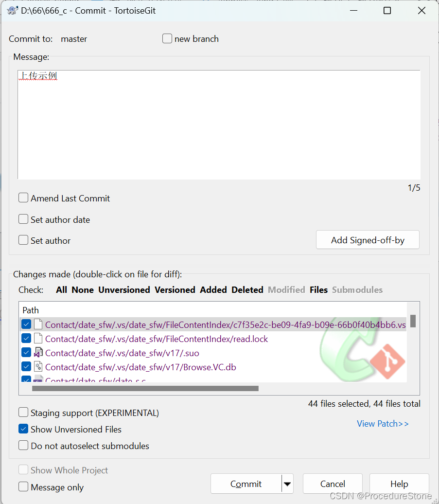Image resolution: width=439 pixels, height=504 pixels.
Task: Tick the Message only checkbox
Action: (23, 486)
